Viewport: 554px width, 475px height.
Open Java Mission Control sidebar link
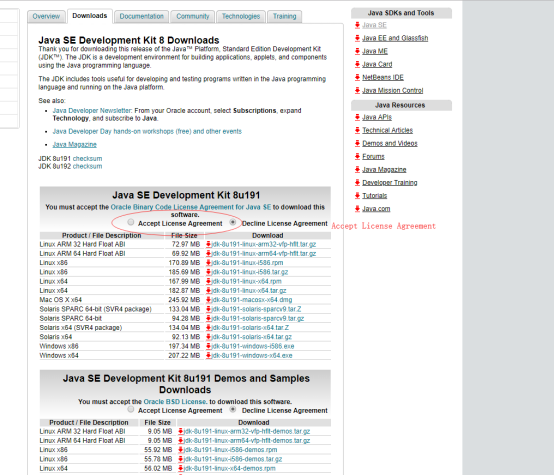tap(393, 90)
